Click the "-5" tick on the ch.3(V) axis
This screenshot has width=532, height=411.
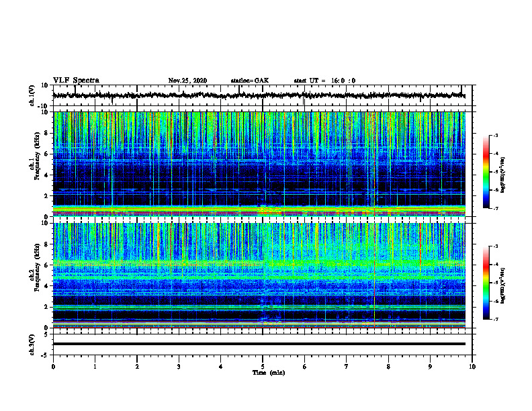coord(45,355)
